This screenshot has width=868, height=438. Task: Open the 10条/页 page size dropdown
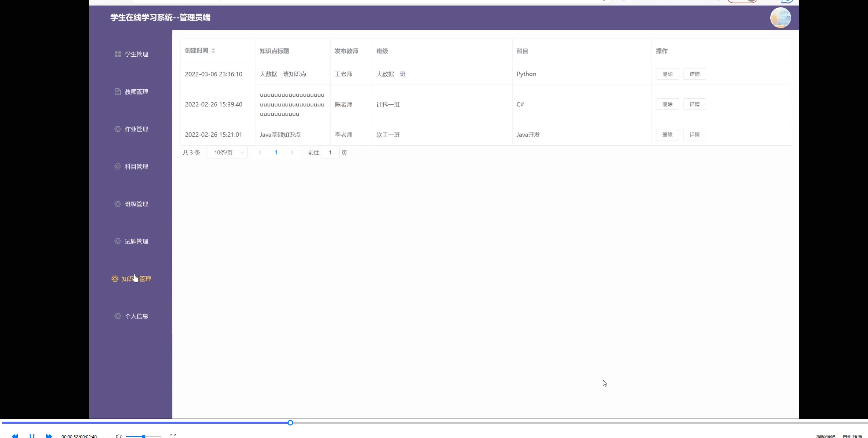pyautogui.click(x=227, y=153)
